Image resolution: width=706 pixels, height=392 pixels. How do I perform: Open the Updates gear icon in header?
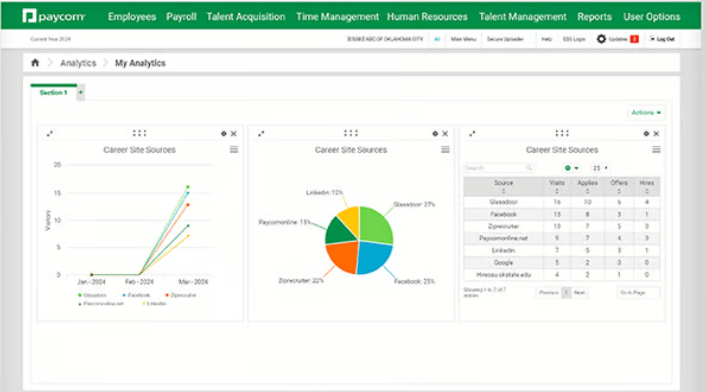pyautogui.click(x=601, y=39)
